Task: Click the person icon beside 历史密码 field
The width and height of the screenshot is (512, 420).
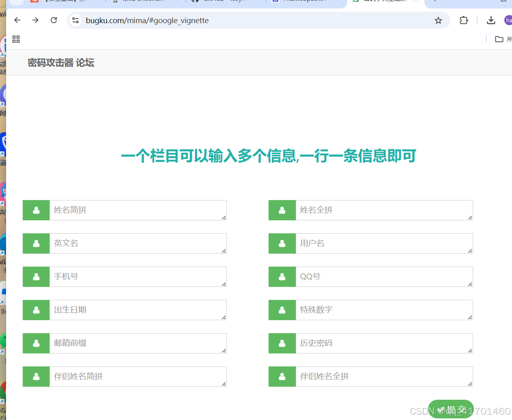Action: 282,343
